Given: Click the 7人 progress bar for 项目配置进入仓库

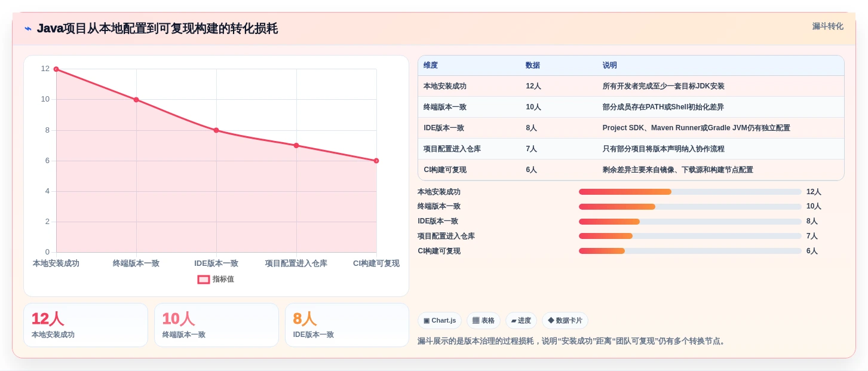Looking at the screenshot, I should point(690,236).
